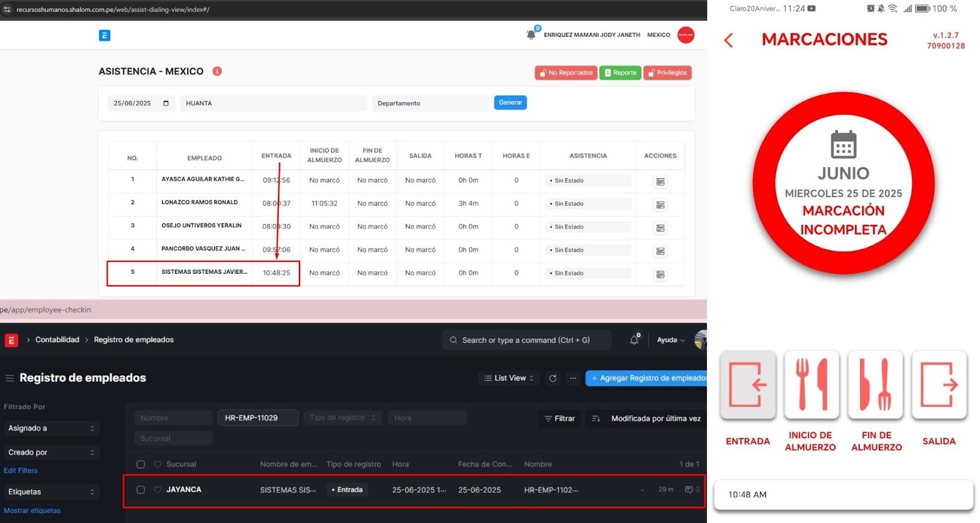Click the heart icon on the JAYANCA row
This screenshot has height=523, width=980.
click(x=157, y=490)
